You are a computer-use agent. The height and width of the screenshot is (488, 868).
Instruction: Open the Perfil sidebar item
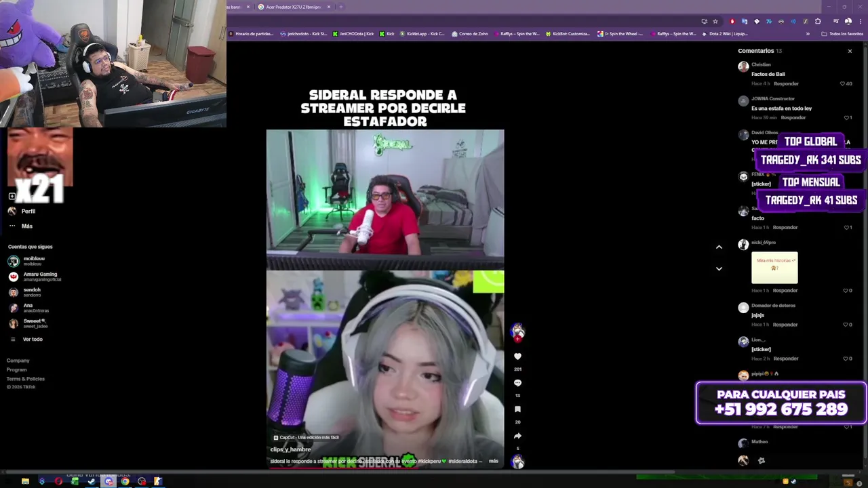tap(22, 211)
